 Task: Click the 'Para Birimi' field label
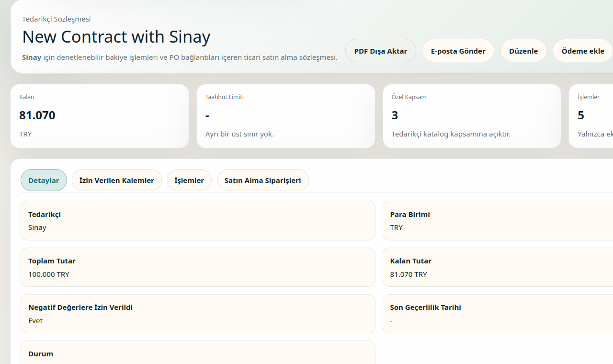pyautogui.click(x=410, y=215)
